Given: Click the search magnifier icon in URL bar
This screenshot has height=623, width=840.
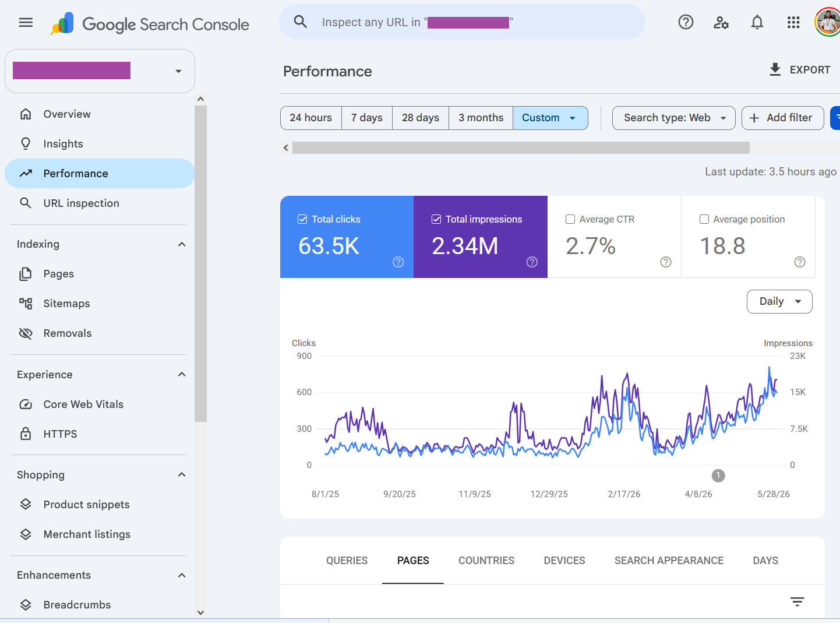Looking at the screenshot, I should pyautogui.click(x=301, y=22).
